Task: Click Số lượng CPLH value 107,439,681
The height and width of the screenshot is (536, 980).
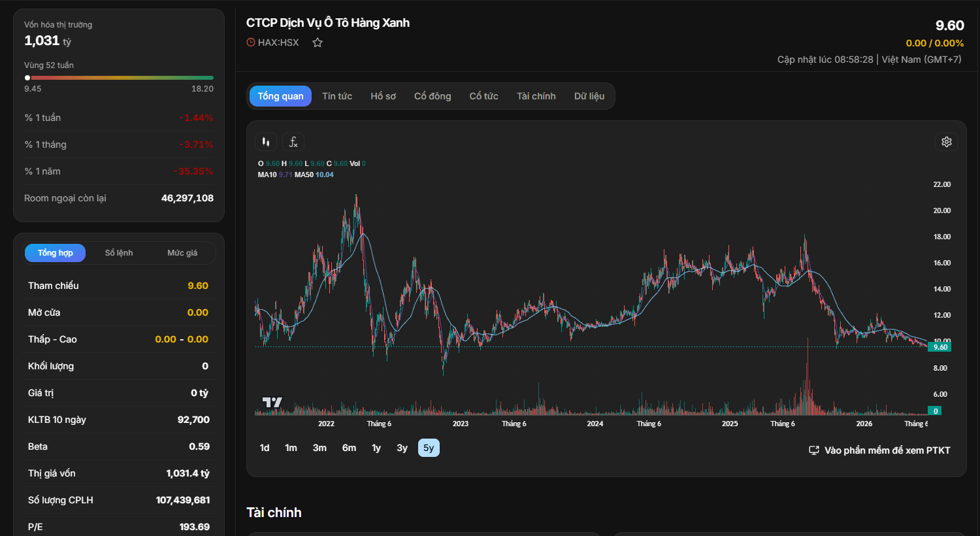Action: (183, 500)
